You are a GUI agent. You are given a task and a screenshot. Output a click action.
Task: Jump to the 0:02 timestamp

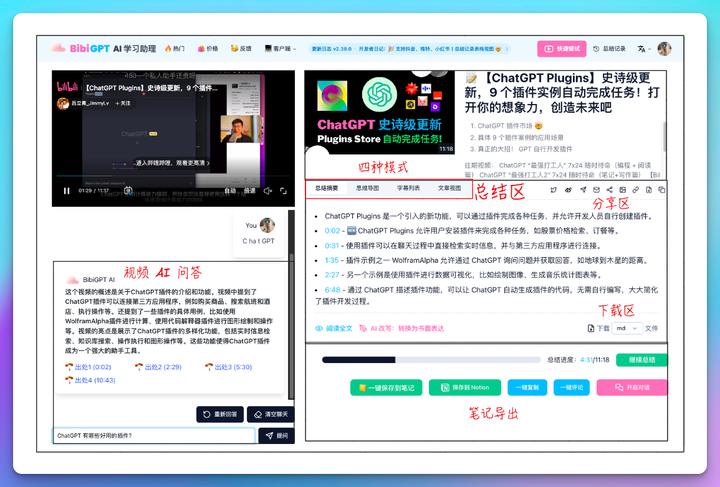click(332, 231)
